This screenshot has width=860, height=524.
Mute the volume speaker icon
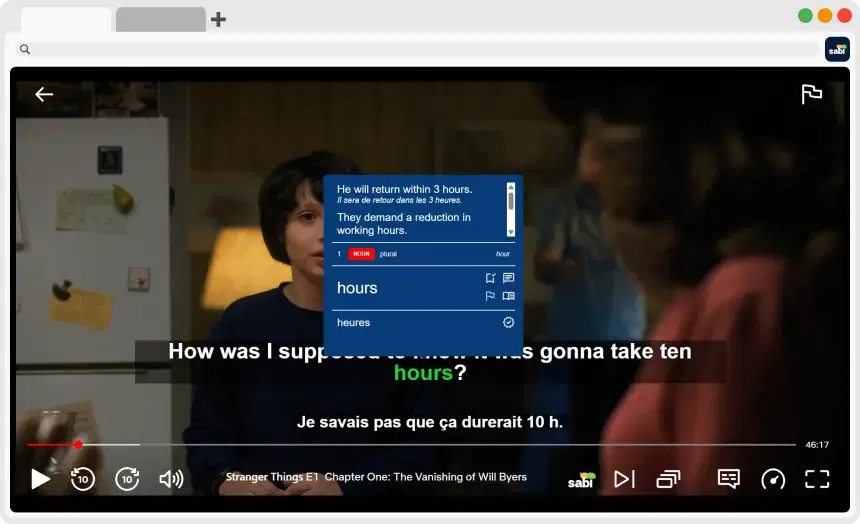click(x=171, y=478)
